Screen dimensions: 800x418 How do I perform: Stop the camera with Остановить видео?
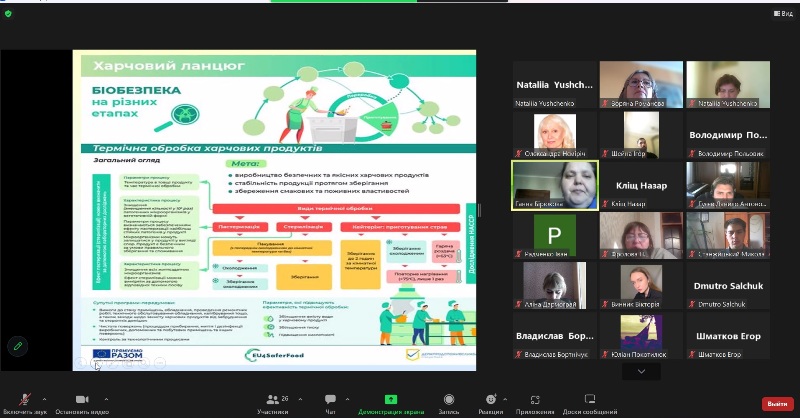[82, 403]
